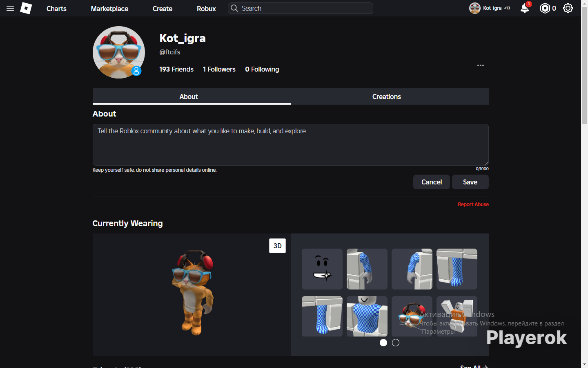The height and width of the screenshot is (368, 588).
Task: Go to Roblox home via logo
Action: pyautogui.click(x=26, y=8)
